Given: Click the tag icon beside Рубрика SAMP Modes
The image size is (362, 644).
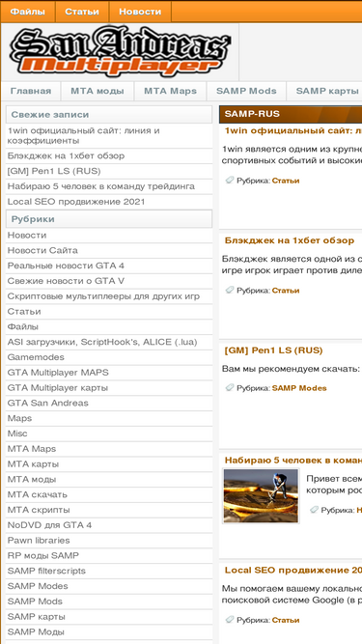Looking at the screenshot, I should click(230, 387).
